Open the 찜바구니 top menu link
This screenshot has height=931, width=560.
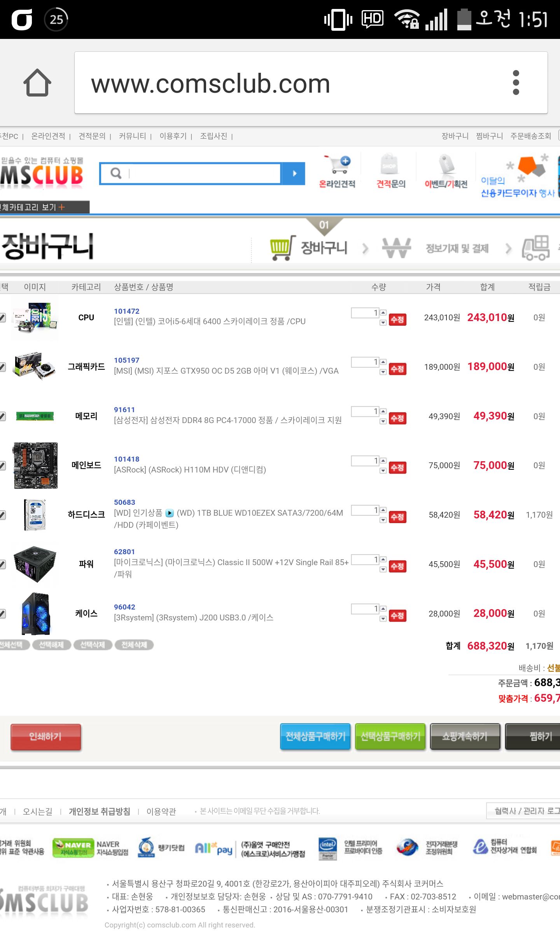pos(489,136)
